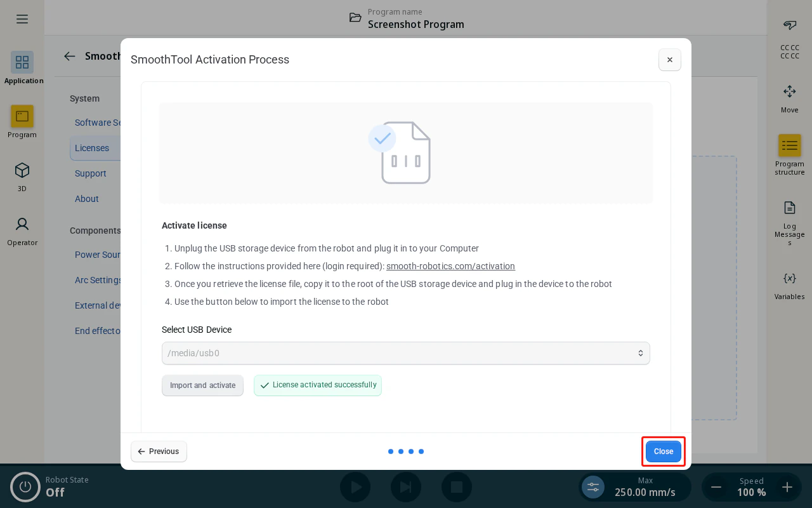The width and height of the screenshot is (812, 508).
Task: Click the '250.00 mm/s' max speed value
Action: click(x=645, y=492)
